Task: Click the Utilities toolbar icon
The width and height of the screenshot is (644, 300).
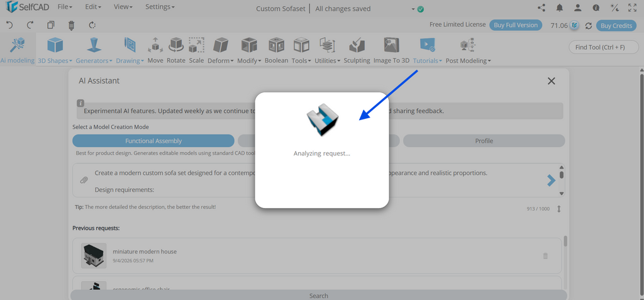Action: coord(327,45)
